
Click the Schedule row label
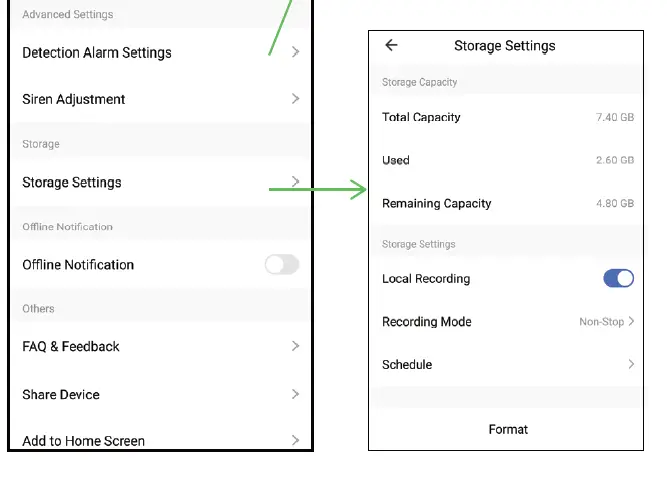pyautogui.click(x=407, y=365)
